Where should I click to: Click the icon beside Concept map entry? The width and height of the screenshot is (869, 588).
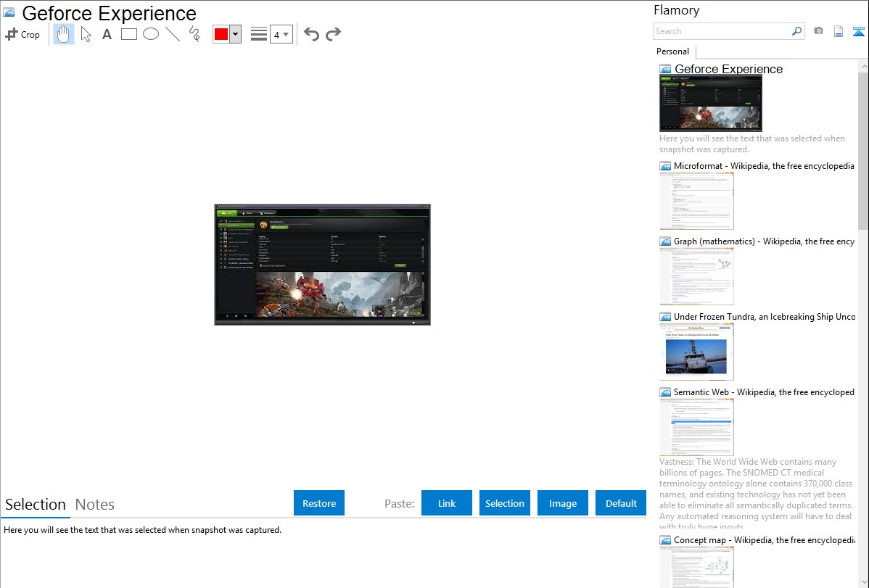(x=665, y=540)
